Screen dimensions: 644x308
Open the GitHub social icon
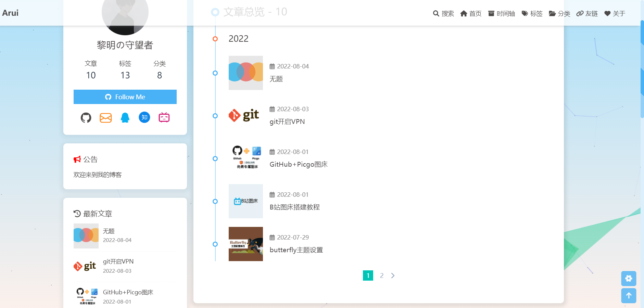point(86,118)
